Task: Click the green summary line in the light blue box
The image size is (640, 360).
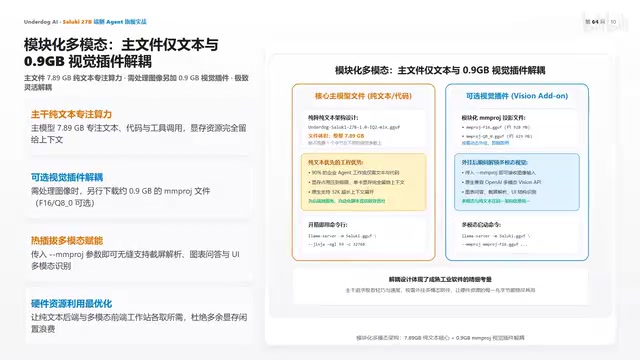Action: [x=496, y=201]
